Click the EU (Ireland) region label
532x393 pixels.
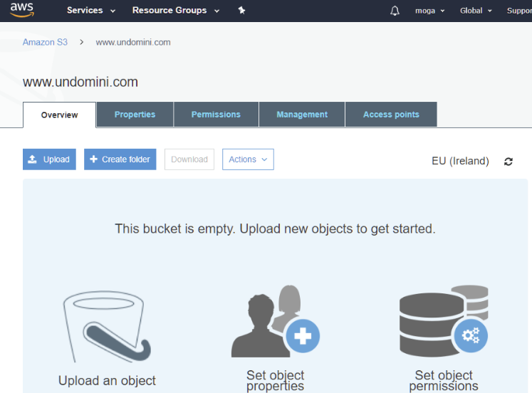460,161
